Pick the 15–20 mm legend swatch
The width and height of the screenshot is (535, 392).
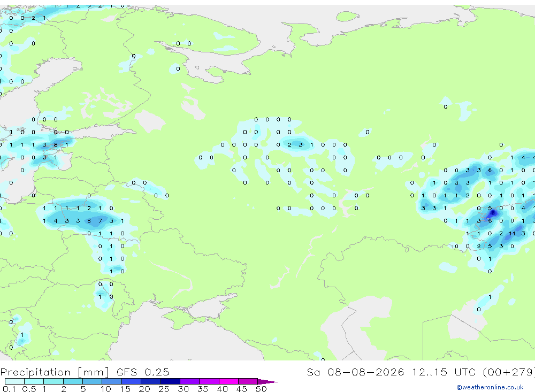coord(132,381)
